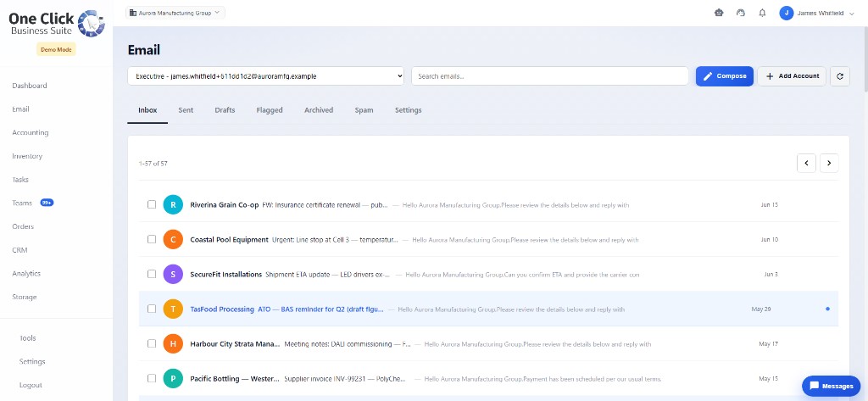Open the notifications bell

click(x=762, y=13)
